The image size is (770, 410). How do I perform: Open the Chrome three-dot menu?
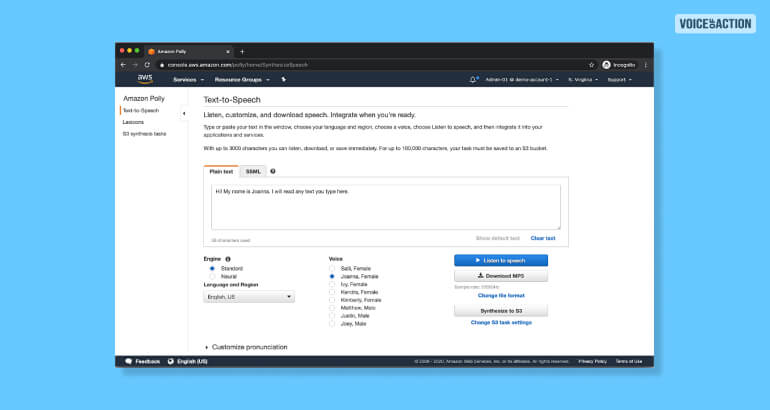[646, 65]
